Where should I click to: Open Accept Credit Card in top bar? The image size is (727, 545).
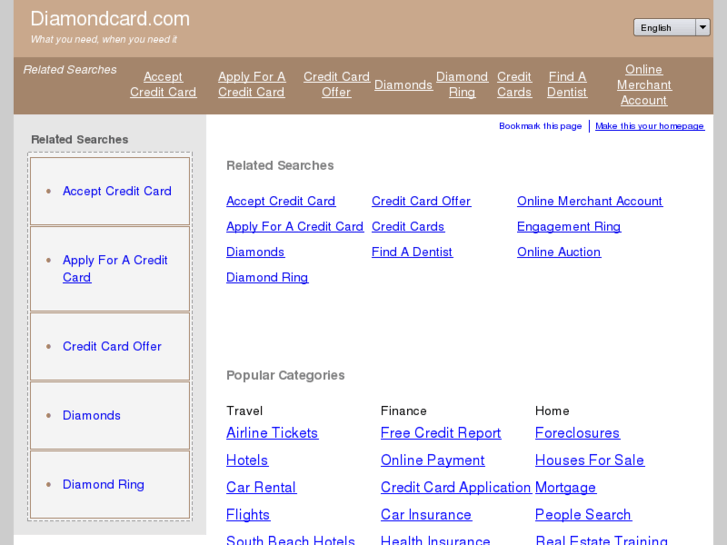click(x=163, y=84)
